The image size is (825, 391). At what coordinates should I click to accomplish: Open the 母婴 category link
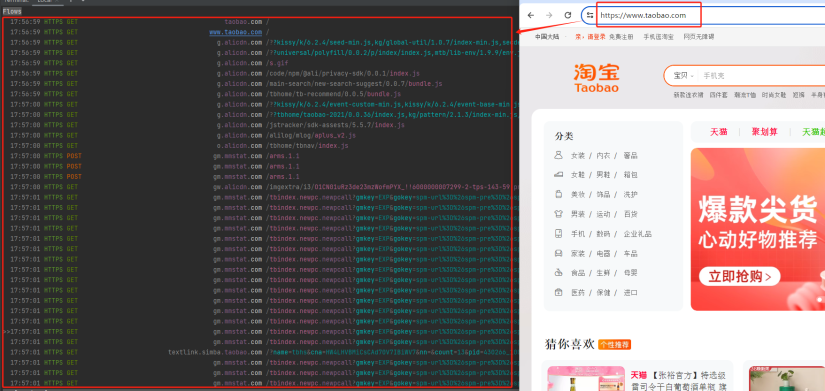click(x=630, y=273)
